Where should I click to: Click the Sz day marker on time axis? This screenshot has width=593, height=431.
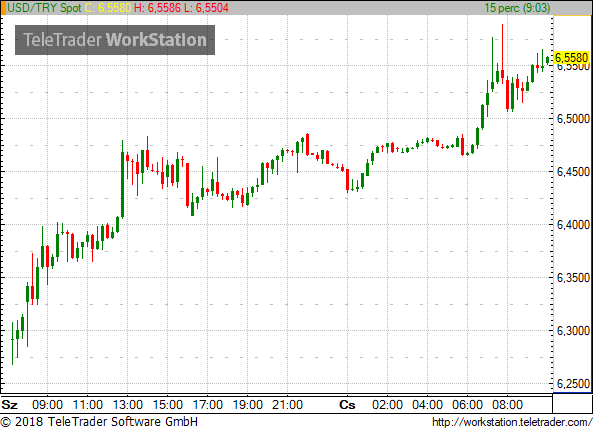click(x=10, y=405)
